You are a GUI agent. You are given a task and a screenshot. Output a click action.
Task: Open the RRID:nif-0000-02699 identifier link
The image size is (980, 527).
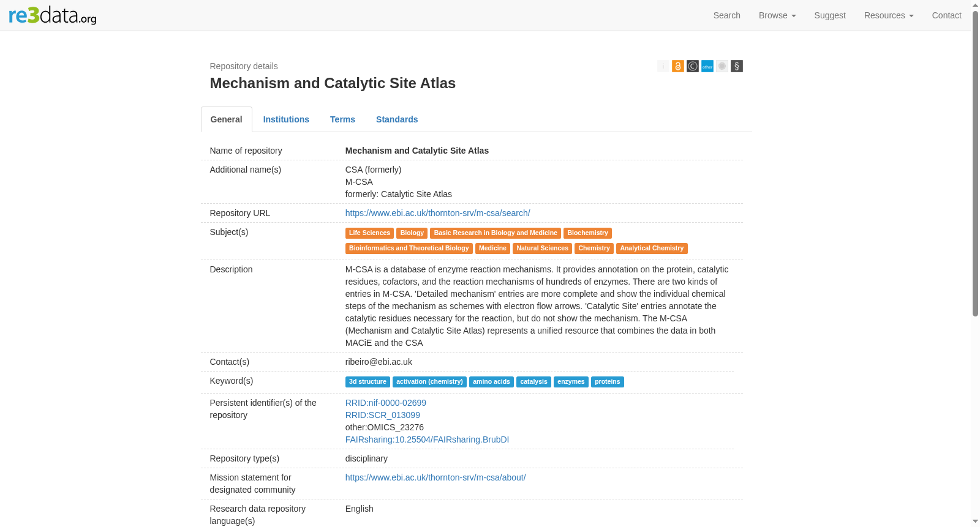pyautogui.click(x=385, y=403)
